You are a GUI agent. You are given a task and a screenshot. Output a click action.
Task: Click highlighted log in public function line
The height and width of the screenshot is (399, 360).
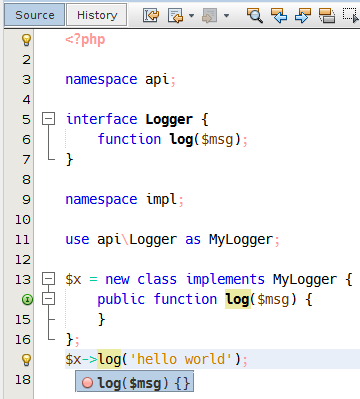pos(238,300)
